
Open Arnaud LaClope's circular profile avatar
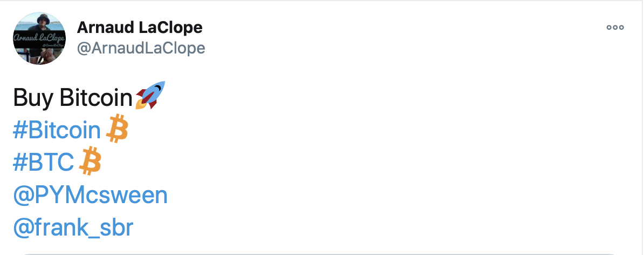(39, 38)
